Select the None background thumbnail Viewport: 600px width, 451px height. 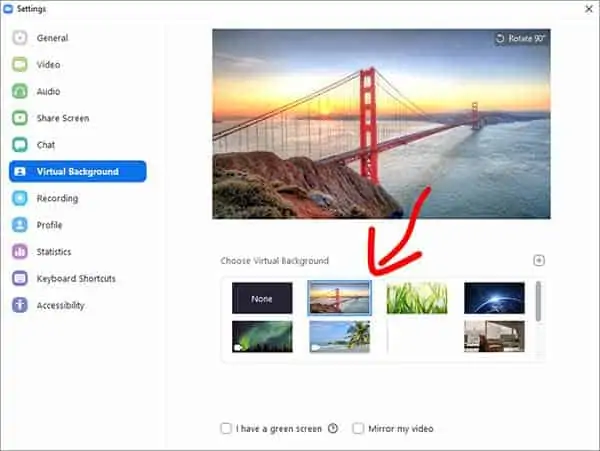tap(262, 298)
